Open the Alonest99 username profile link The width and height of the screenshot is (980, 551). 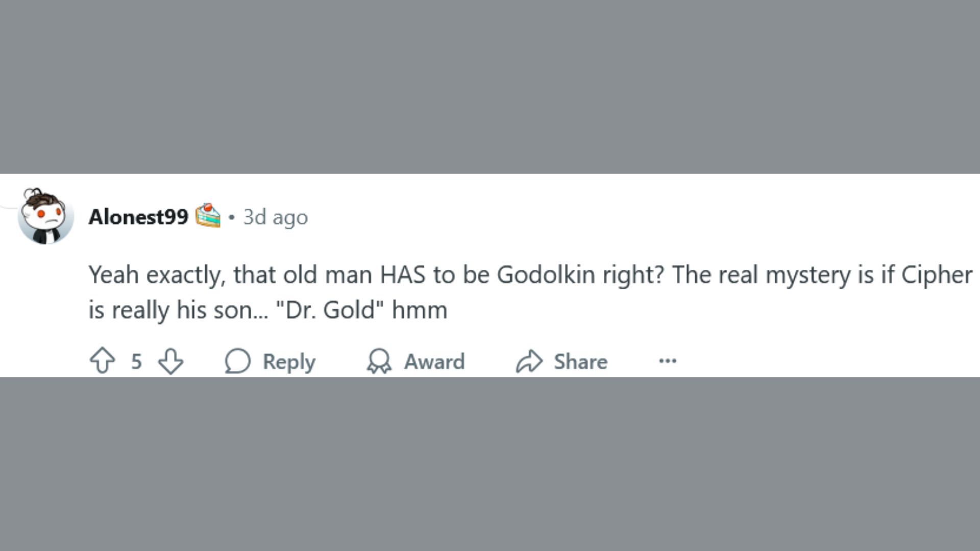click(138, 217)
